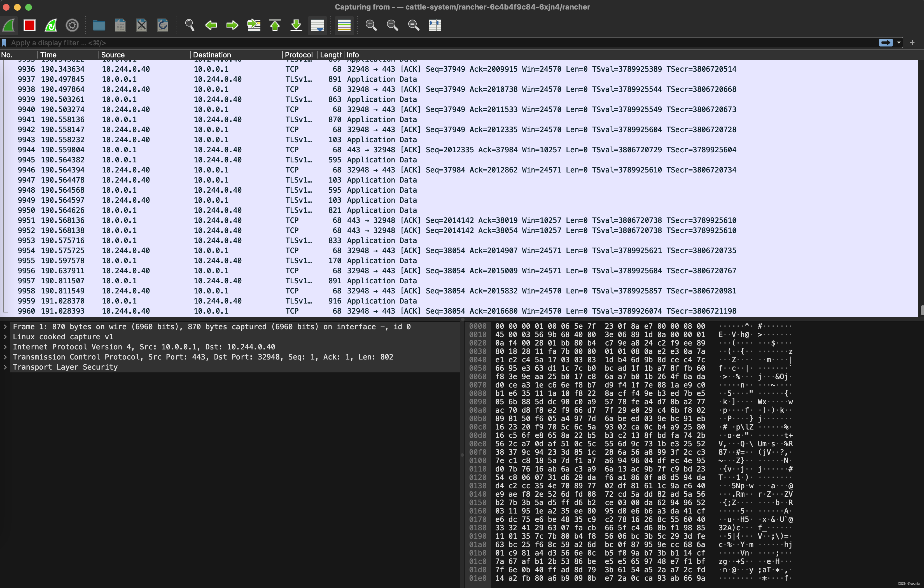Sort by the No. column header
924x588 pixels.
(18, 55)
